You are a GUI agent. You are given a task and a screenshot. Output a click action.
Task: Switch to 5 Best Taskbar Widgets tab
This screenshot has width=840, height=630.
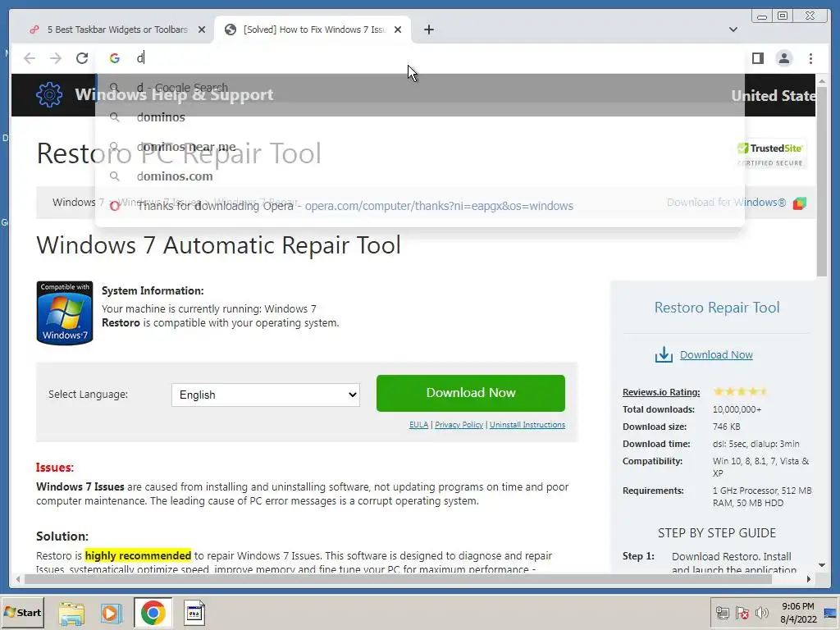[116, 30]
